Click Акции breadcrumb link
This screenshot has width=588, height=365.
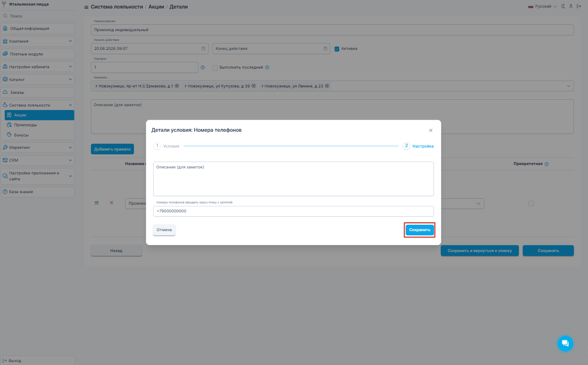156,7
